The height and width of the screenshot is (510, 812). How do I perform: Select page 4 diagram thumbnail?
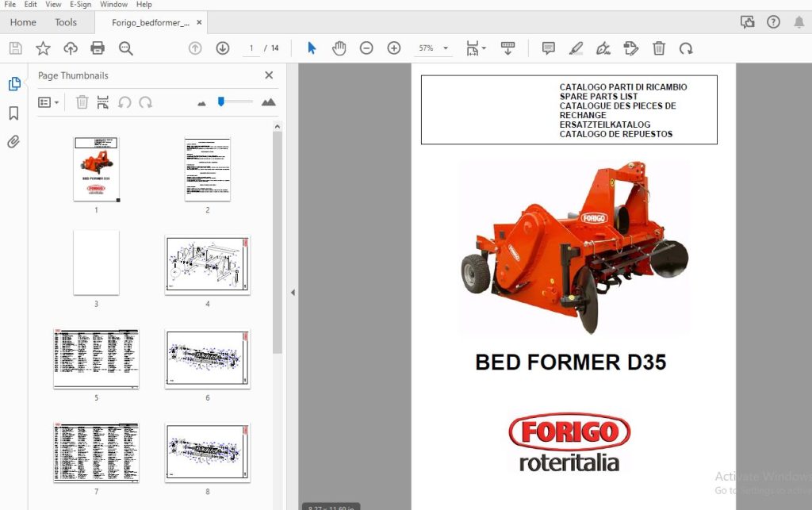(208, 265)
